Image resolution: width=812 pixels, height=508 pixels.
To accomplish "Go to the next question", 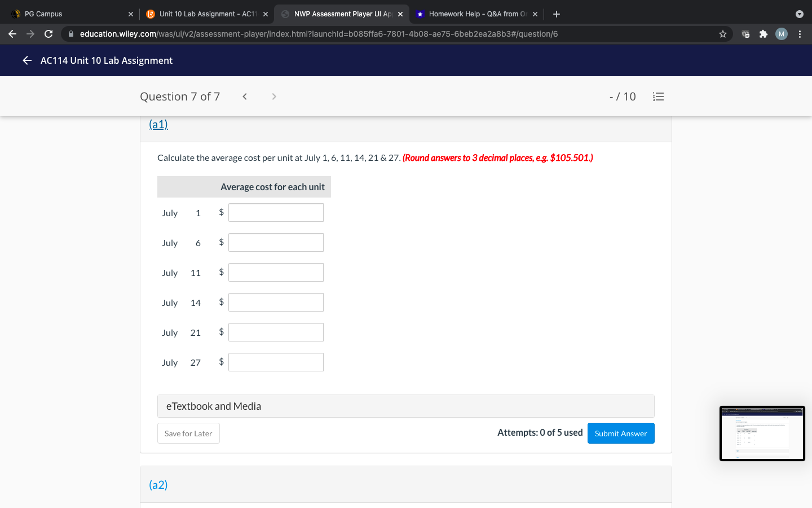I will [x=274, y=97].
